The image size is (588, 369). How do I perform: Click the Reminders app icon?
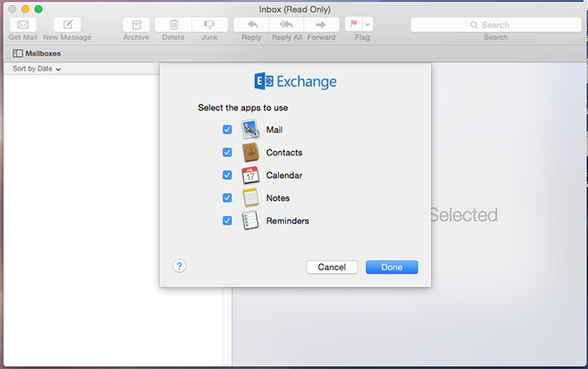pos(250,221)
